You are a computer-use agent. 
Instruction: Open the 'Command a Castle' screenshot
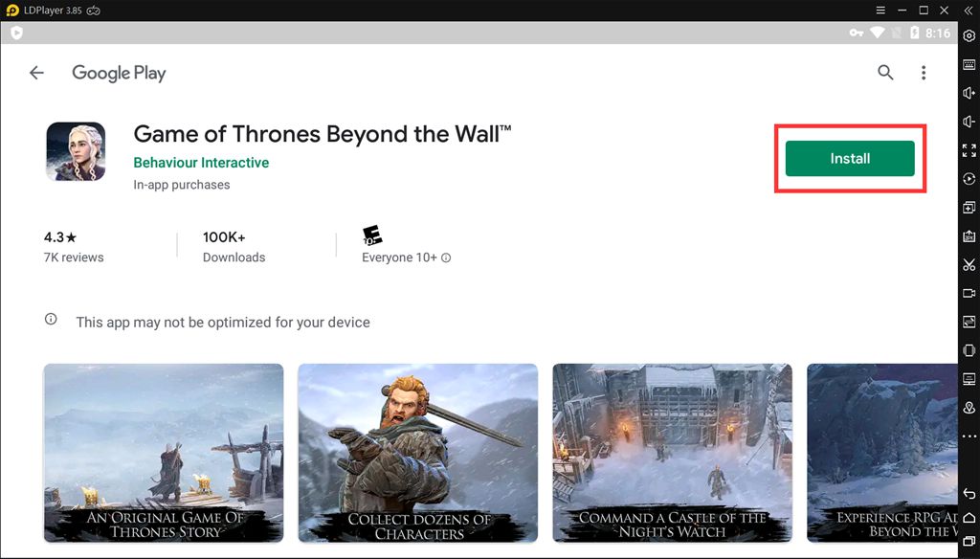point(672,453)
